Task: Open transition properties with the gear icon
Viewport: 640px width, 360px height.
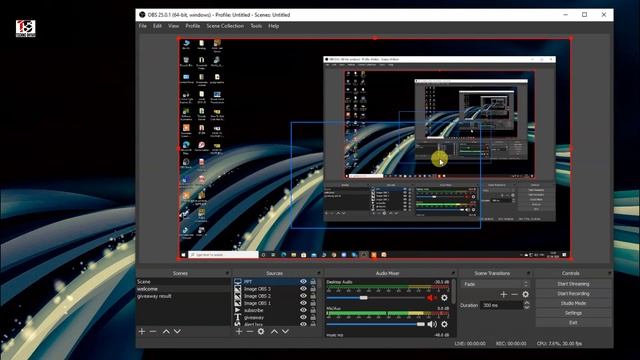Action: click(526, 294)
